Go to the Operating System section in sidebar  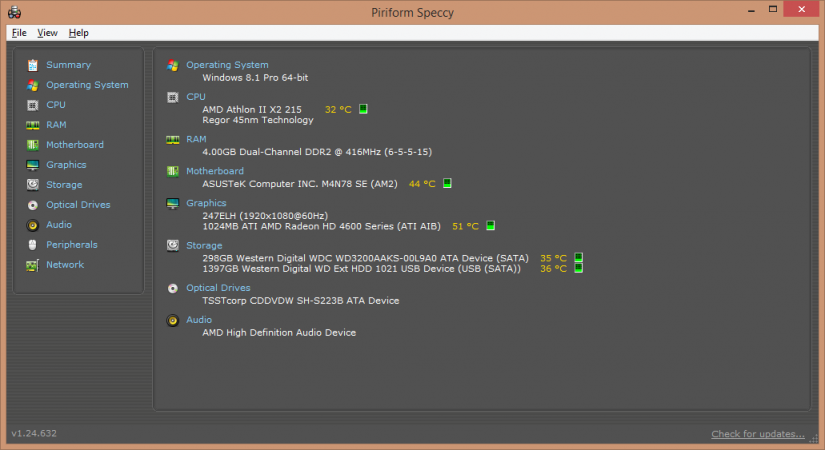(87, 85)
